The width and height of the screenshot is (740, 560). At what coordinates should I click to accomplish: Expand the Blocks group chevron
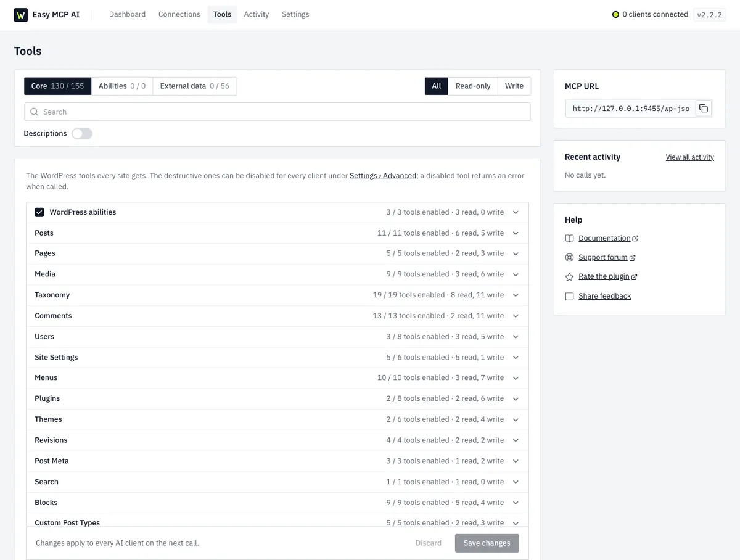(x=516, y=503)
